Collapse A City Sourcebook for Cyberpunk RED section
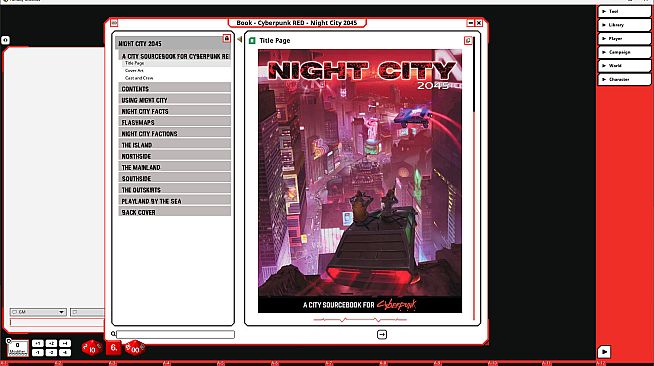Screen dimensions: 654x366 tap(175, 56)
